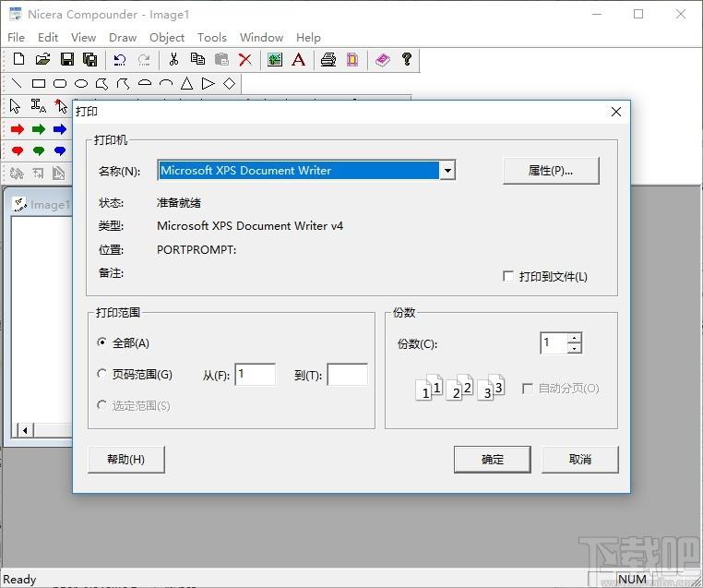Choose the red arrow stamp

coord(17,129)
